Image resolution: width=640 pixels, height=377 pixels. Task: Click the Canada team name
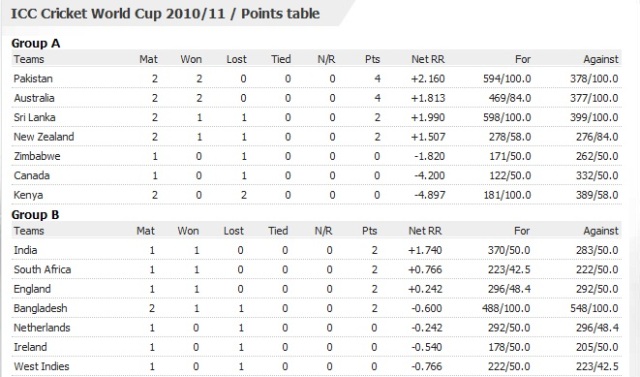click(x=31, y=175)
